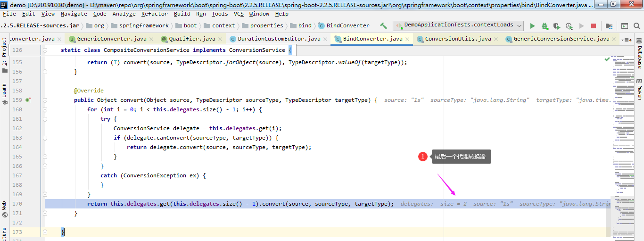This screenshot has height=241, width=644.
Task: Open the Learn tool window
Action: (x=4, y=94)
